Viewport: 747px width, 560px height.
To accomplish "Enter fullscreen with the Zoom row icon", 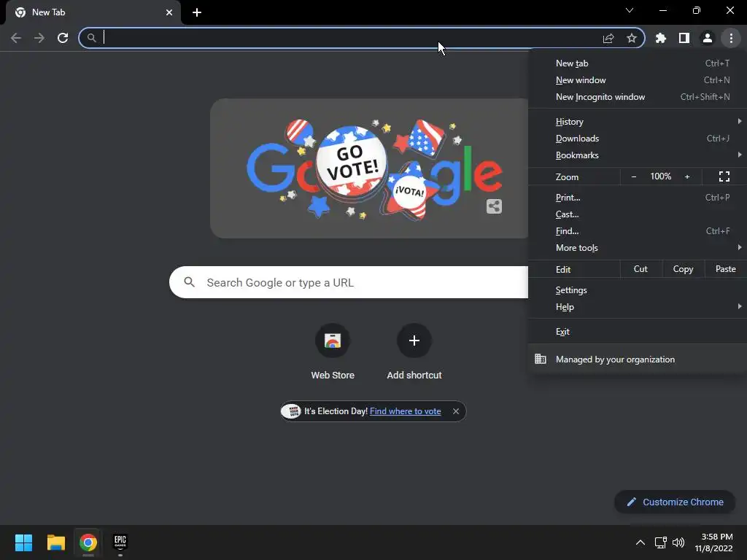I will [724, 176].
